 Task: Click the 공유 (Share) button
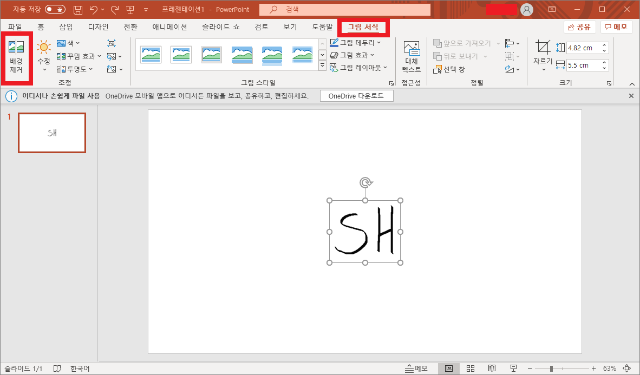pyautogui.click(x=579, y=27)
